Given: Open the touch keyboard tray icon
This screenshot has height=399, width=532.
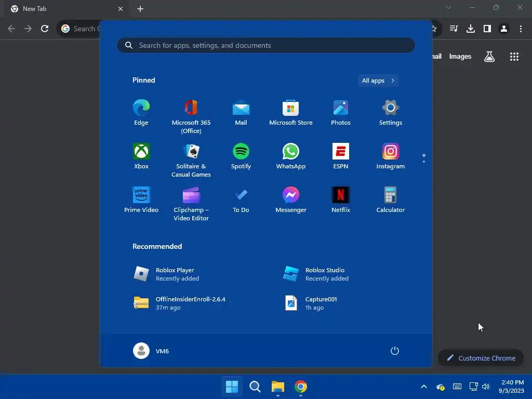Looking at the screenshot, I should point(457,387).
